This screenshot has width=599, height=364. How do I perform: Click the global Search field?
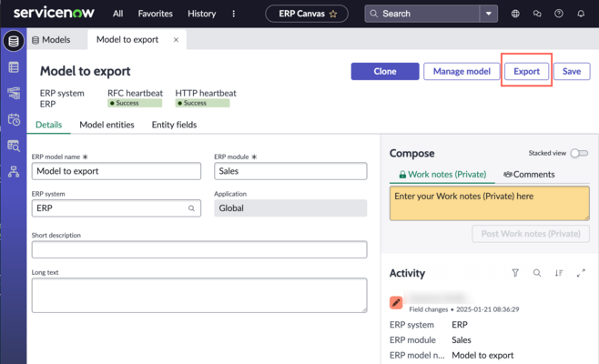pyautogui.click(x=422, y=14)
